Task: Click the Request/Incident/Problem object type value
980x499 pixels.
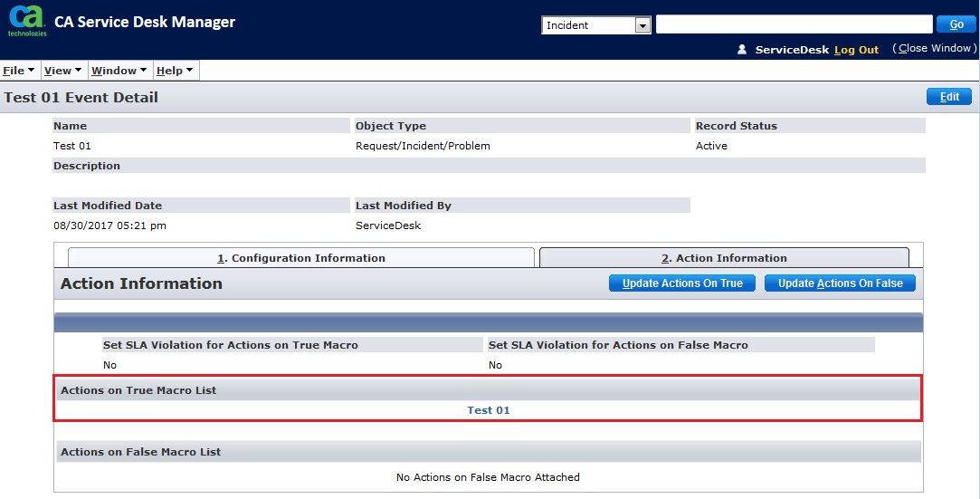Action: point(423,146)
